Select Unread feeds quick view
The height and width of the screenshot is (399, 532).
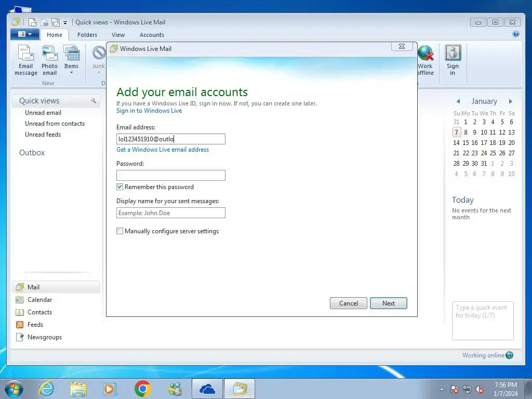[43, 135]
